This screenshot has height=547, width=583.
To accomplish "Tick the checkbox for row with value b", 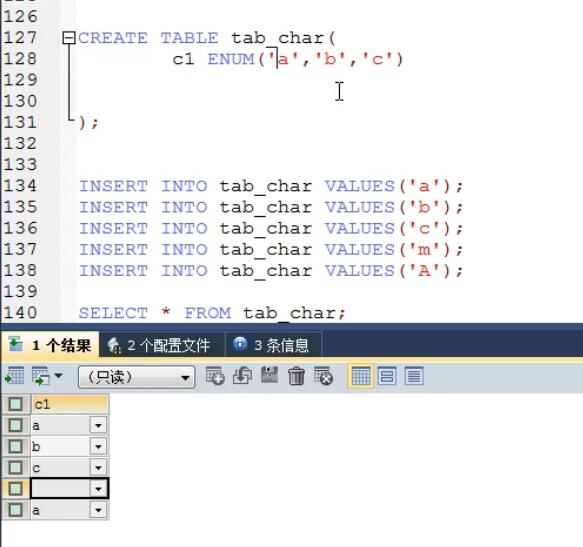I will point(15,446).
